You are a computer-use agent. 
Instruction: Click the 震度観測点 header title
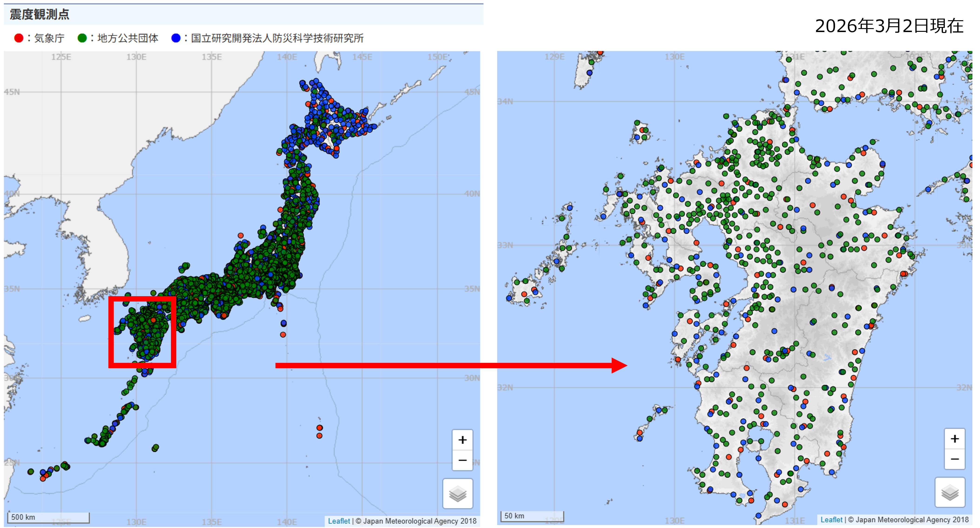click(39, 14)
